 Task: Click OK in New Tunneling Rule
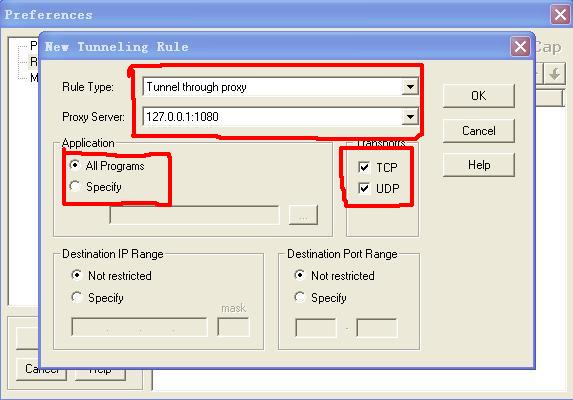tap(478, 96)
